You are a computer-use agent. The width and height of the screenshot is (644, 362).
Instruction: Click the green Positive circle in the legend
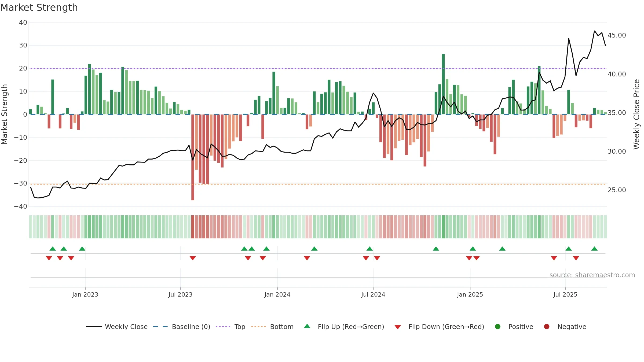pos(498,327)
